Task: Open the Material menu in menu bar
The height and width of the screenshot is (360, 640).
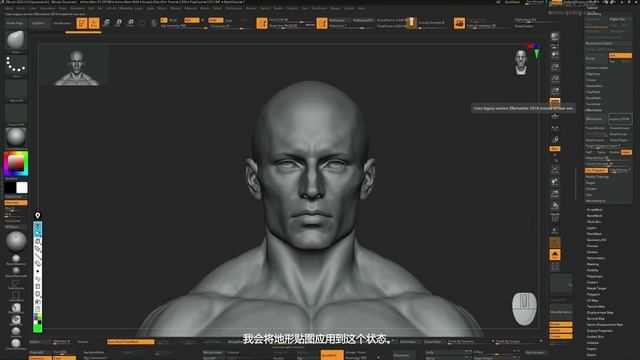Action: coord(190,8)
